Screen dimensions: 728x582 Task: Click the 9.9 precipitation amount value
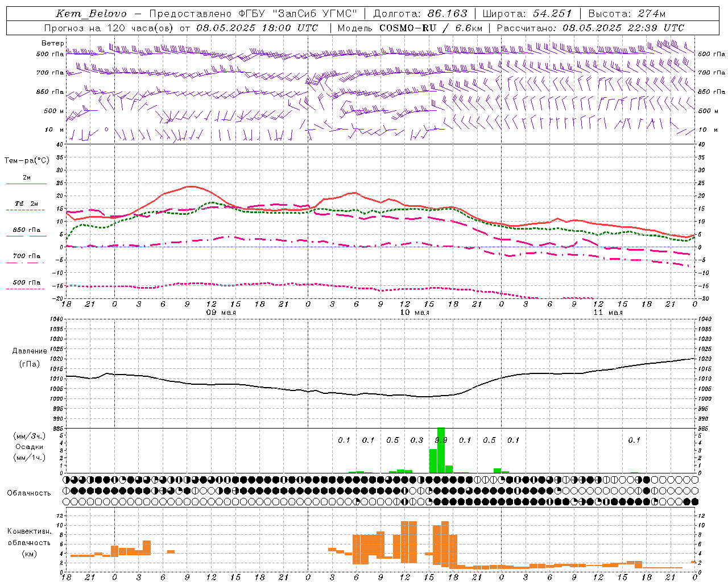click(x=441, y=440)
